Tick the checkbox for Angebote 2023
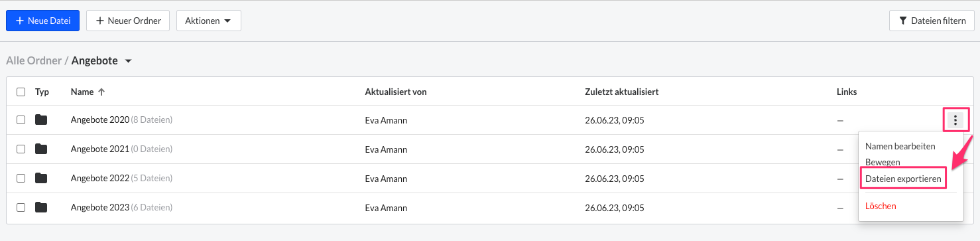980x241 pixels. tap(21, 208)
